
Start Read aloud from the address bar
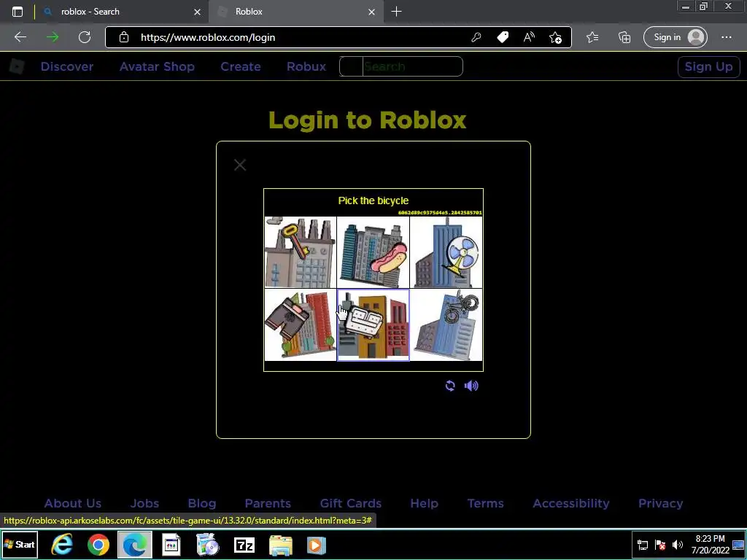(x=529, y=37)
